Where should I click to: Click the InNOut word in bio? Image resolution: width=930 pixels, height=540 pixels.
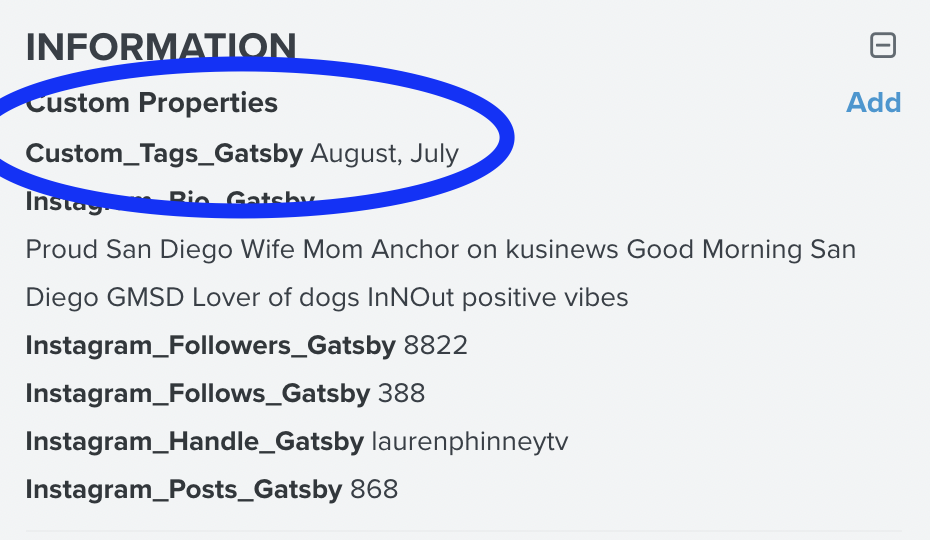pos(410,297)
